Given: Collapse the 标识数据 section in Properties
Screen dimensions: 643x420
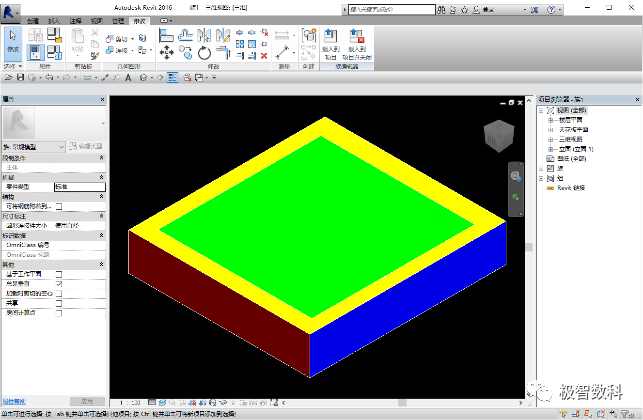Looking at the screenshot, I should click(x=101, y=235).
